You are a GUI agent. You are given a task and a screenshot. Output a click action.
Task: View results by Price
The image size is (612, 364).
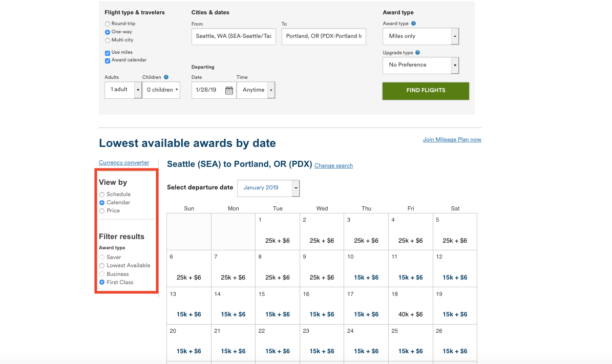click(102, 211)
